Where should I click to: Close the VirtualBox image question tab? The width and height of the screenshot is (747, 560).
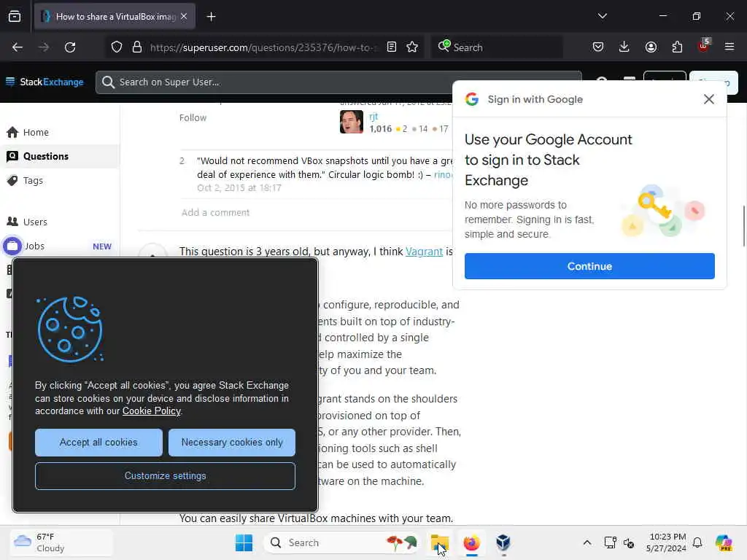184,16
